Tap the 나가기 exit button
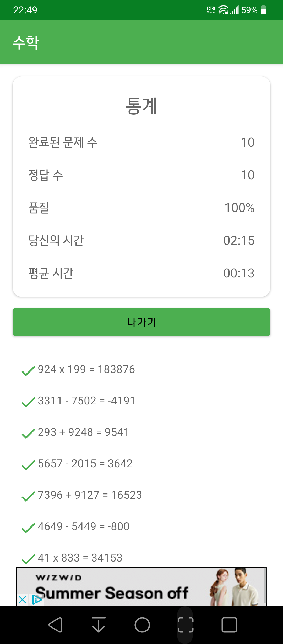283x644 pixels. (x=141, y=322)
